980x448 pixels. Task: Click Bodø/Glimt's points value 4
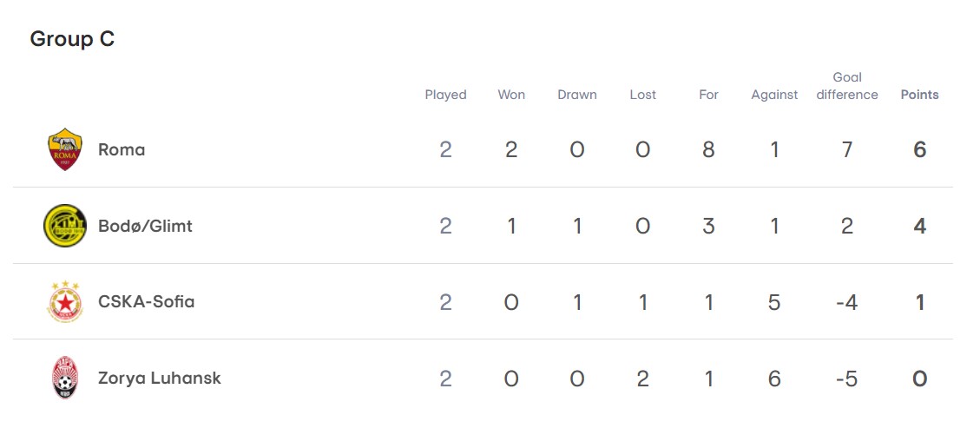920,226
